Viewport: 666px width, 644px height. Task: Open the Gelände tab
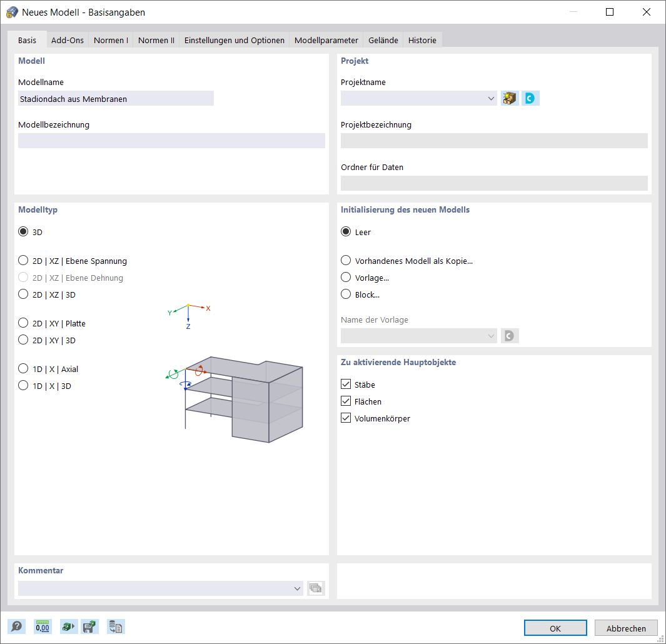point(383,40)
